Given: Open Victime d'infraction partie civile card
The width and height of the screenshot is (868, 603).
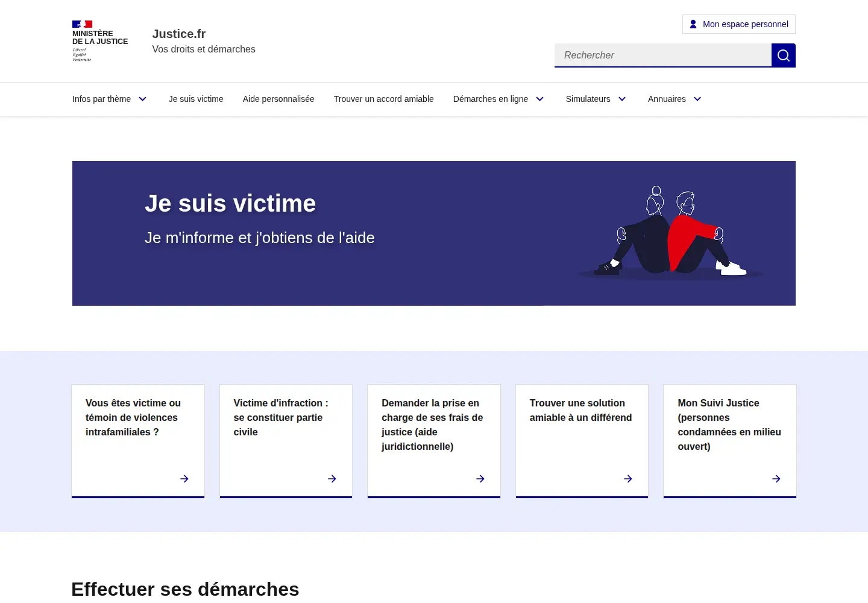Looking at the screenshot, I should [286, 441].
